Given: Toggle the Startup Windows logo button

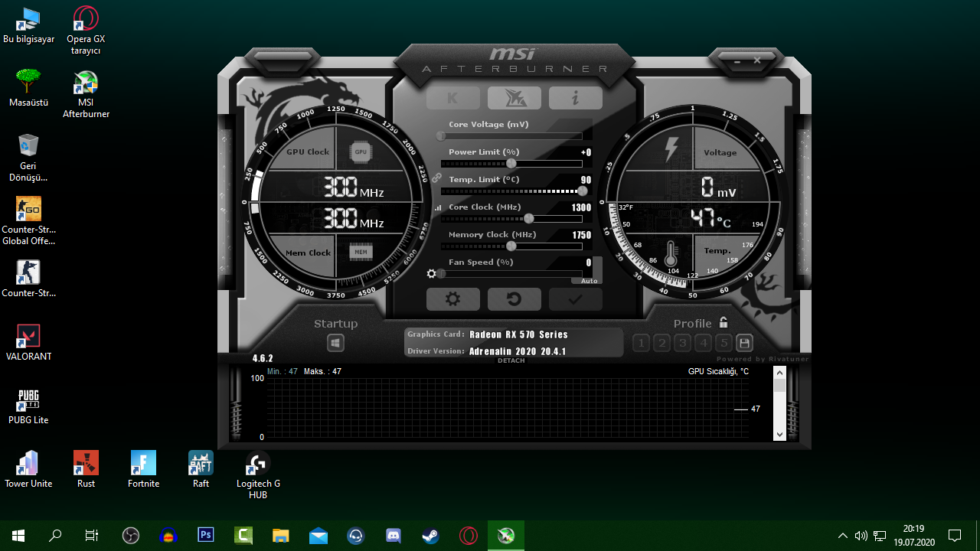Looking at the screenshot, I should tap(335, 343).
